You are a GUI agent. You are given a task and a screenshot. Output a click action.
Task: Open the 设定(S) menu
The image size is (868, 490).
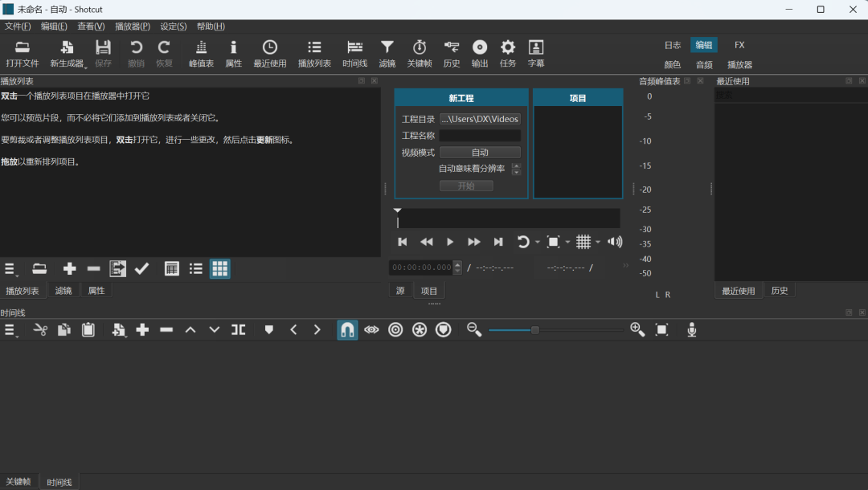pos(174,27)
